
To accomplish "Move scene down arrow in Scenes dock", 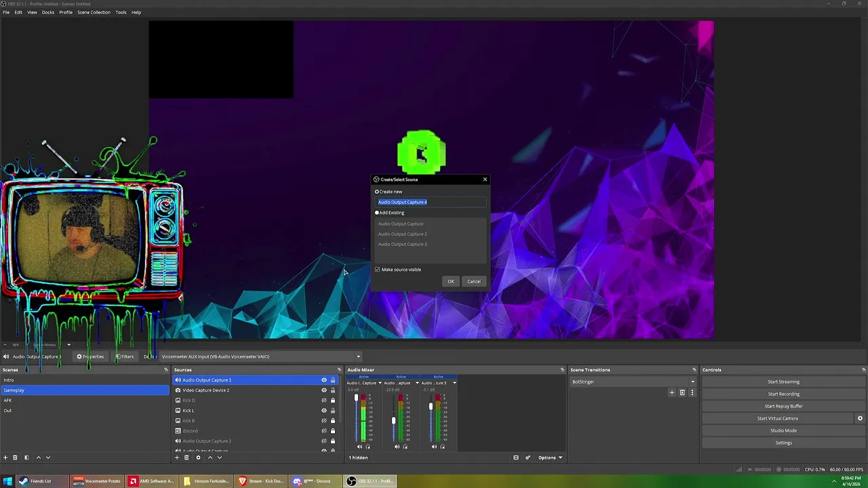I will tap(47, 457).
